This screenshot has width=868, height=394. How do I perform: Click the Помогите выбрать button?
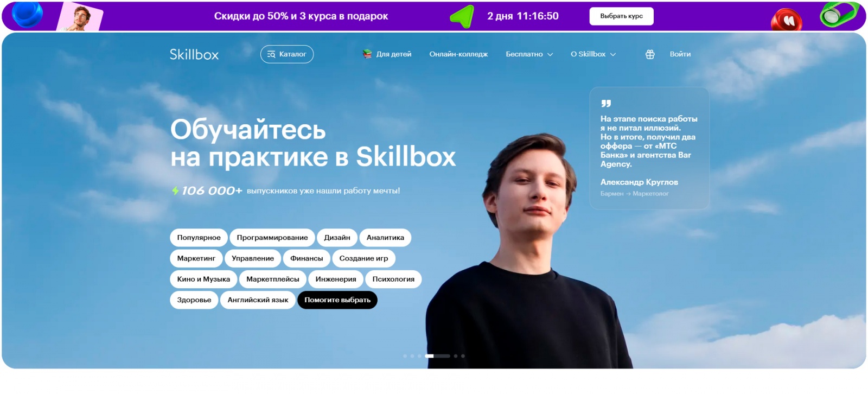(x=337, y=300)
